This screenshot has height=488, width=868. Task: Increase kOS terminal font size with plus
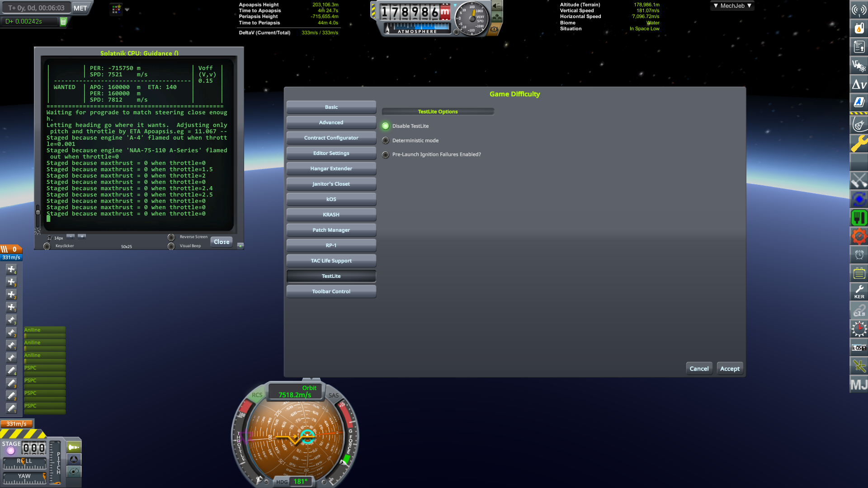pos(81,236)
